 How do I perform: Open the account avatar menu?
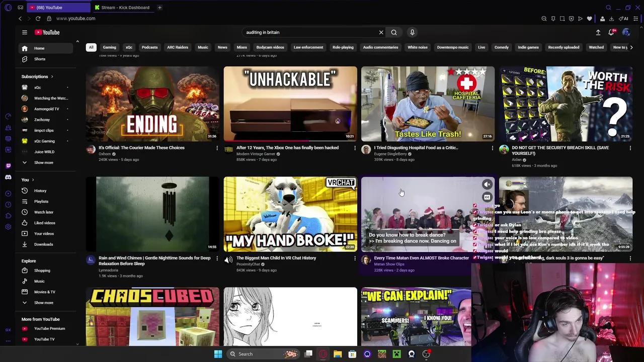626,32
